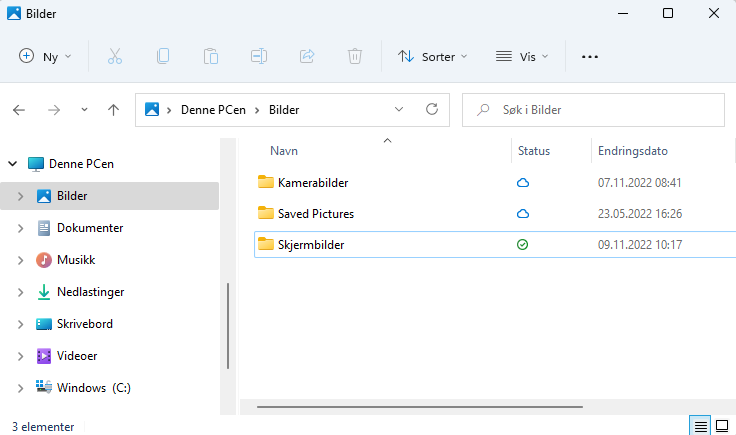736x435 pixels.
Task: Click the Musikk note icon in sidebar
Action: pos(44,260)
